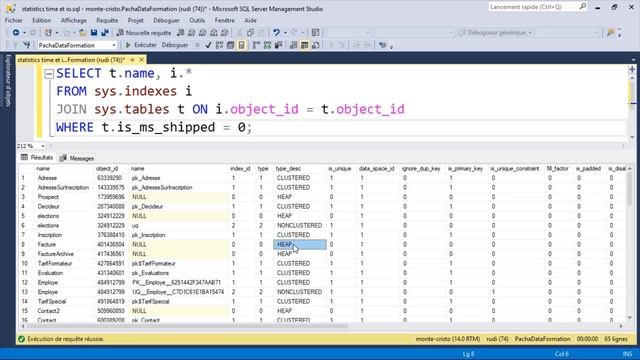Screen dimensions: 640x360
Task: Click the navigate backward arrow icon
Action: tap(16, 33)
